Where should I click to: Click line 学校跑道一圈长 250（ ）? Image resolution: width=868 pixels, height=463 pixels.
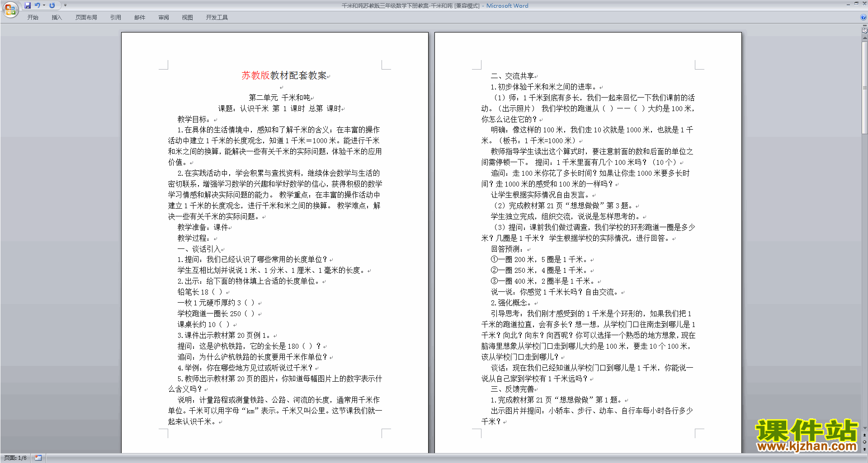[216, 313]
